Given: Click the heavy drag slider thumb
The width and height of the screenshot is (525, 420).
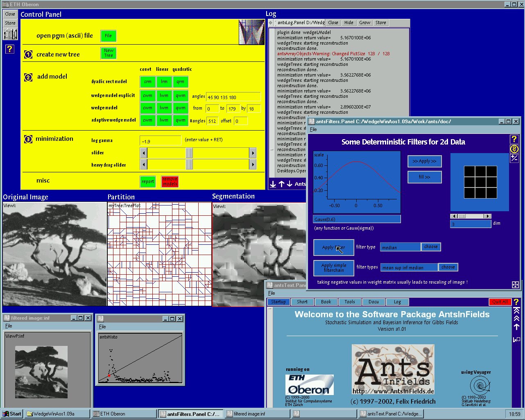Looking at the screenshot, I should [x=189, y=165].
